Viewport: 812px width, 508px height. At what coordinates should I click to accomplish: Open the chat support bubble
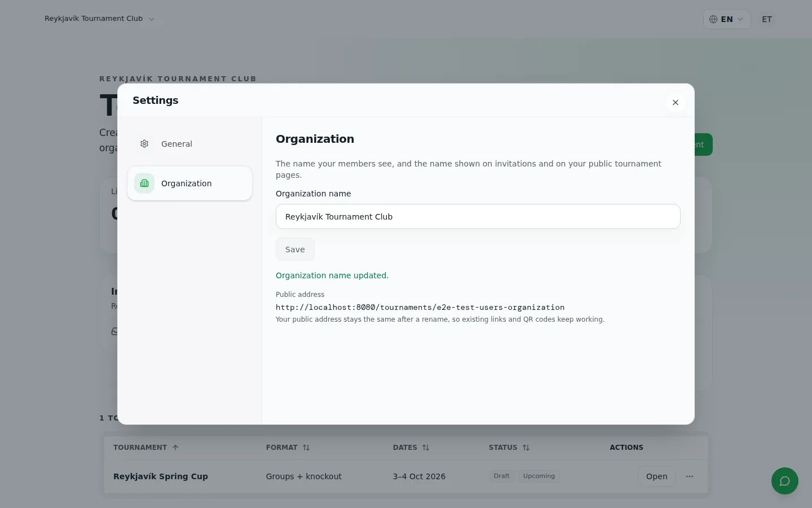point(784,481)
